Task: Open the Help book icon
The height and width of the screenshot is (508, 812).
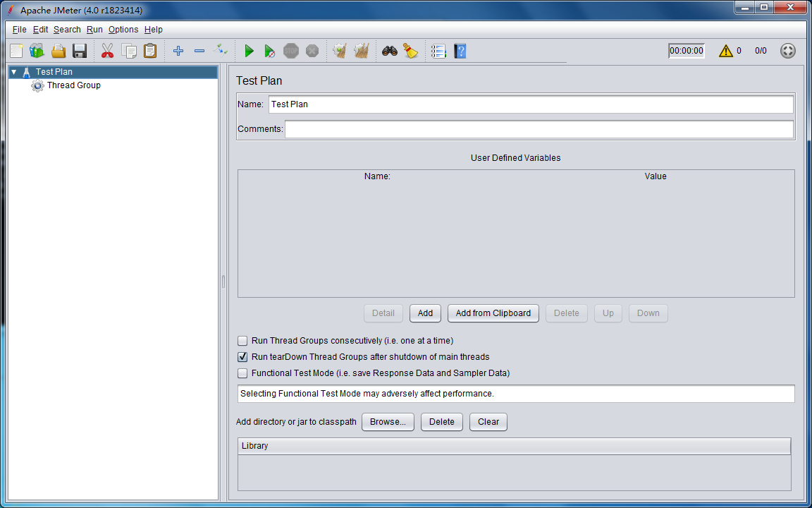Action: [460, 51]
